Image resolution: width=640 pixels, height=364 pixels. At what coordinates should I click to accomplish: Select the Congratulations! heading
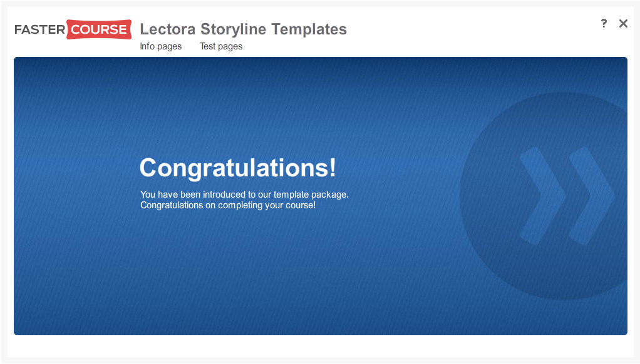[237, 168]
